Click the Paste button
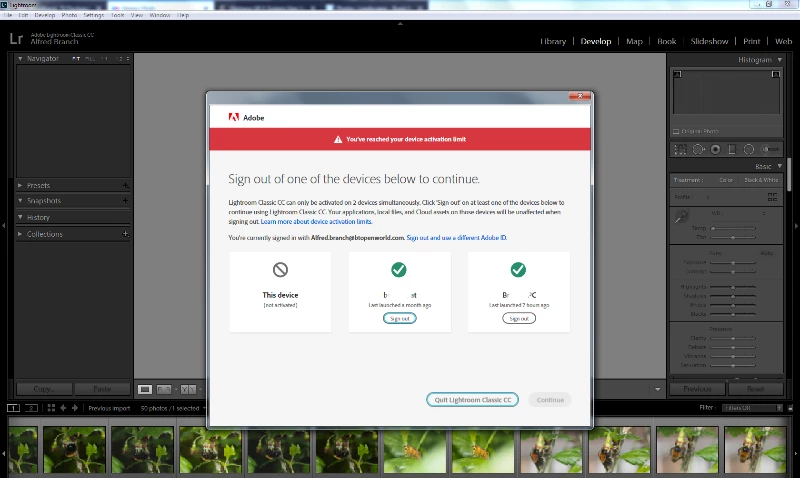800x478 pixels. pos(102,389)
